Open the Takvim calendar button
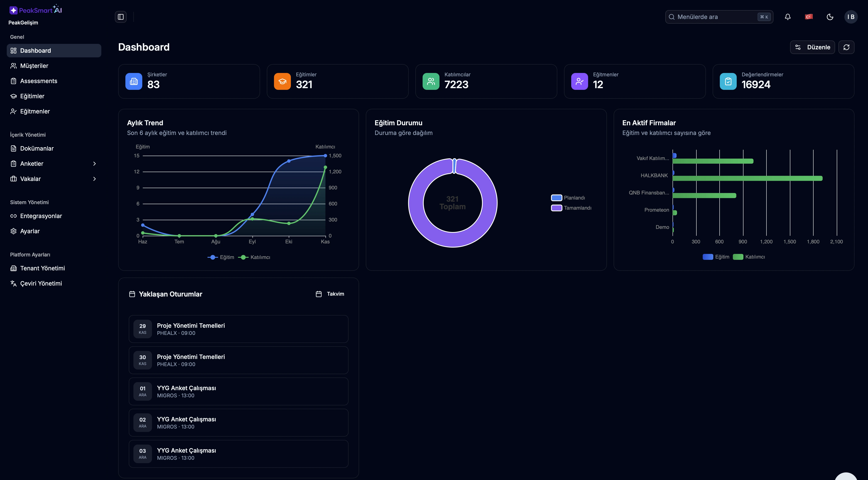This screenshot has height=480, width=868. coord(330,294)
